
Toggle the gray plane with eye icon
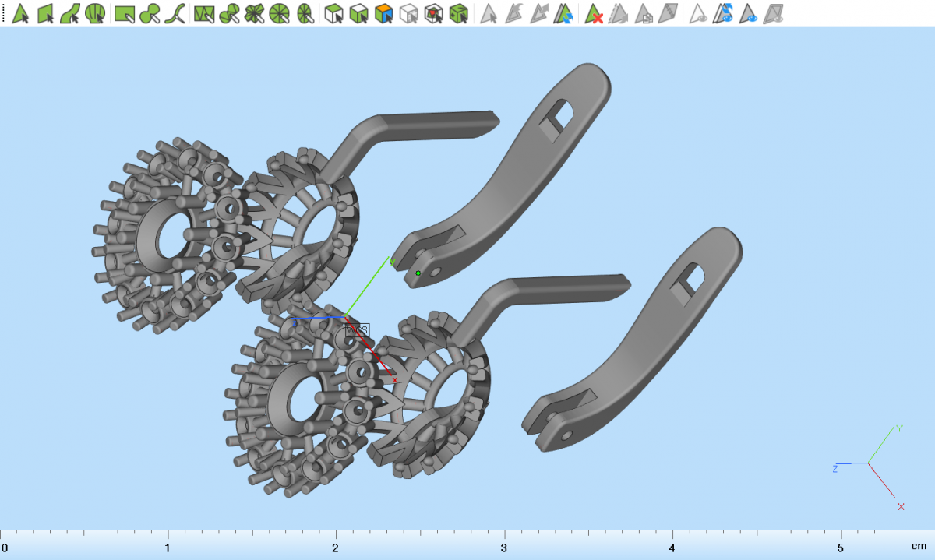pyautogui.click(x=773, y=13)
